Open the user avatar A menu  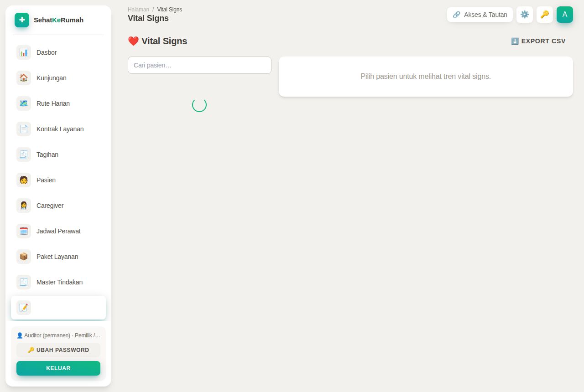click(565, 15)
